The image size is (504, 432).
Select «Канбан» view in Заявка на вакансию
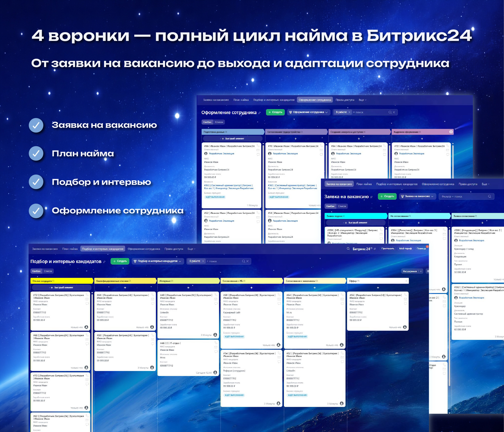pyautogui.click(x=330, y=206)
